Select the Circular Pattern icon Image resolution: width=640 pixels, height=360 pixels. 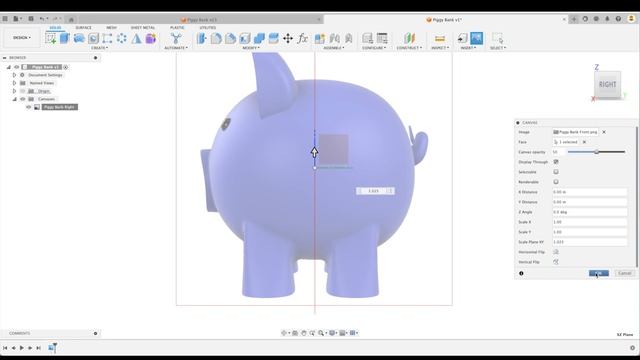(122, 38)
